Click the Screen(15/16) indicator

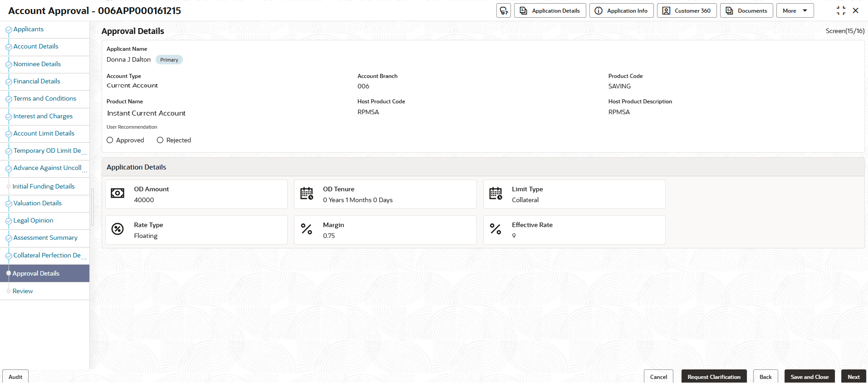pyautogui.click(x=845, y=31)
